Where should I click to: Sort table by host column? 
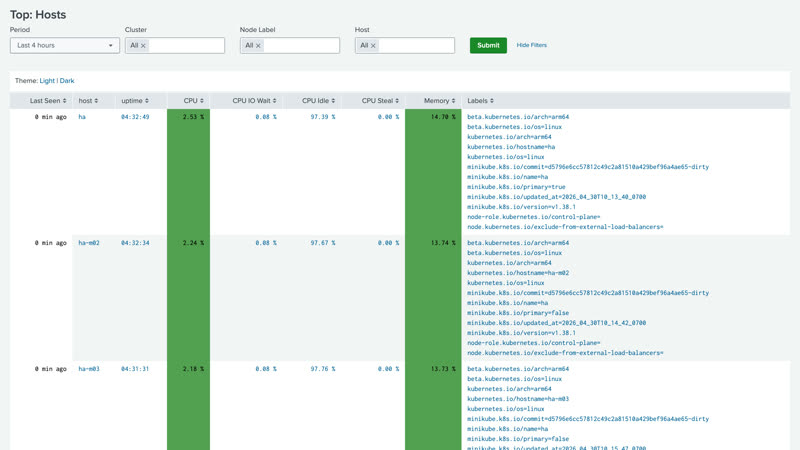click(x=88, y=101)
